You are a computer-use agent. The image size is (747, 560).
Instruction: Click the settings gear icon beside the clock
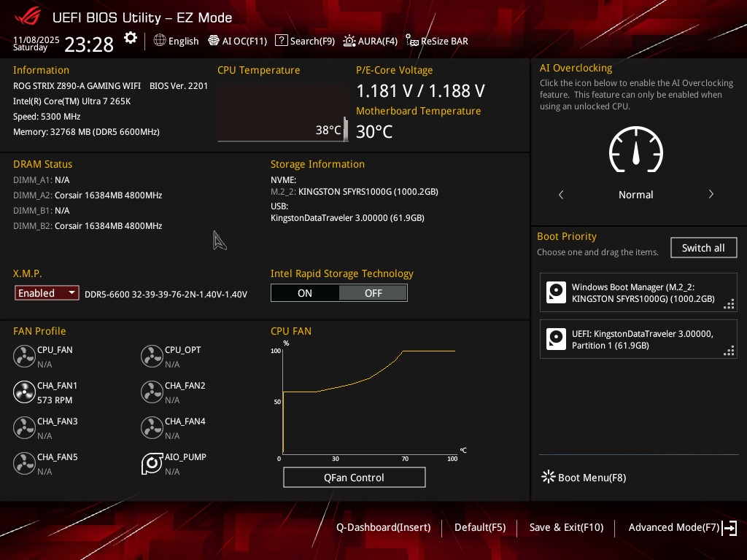pos(131,39)
